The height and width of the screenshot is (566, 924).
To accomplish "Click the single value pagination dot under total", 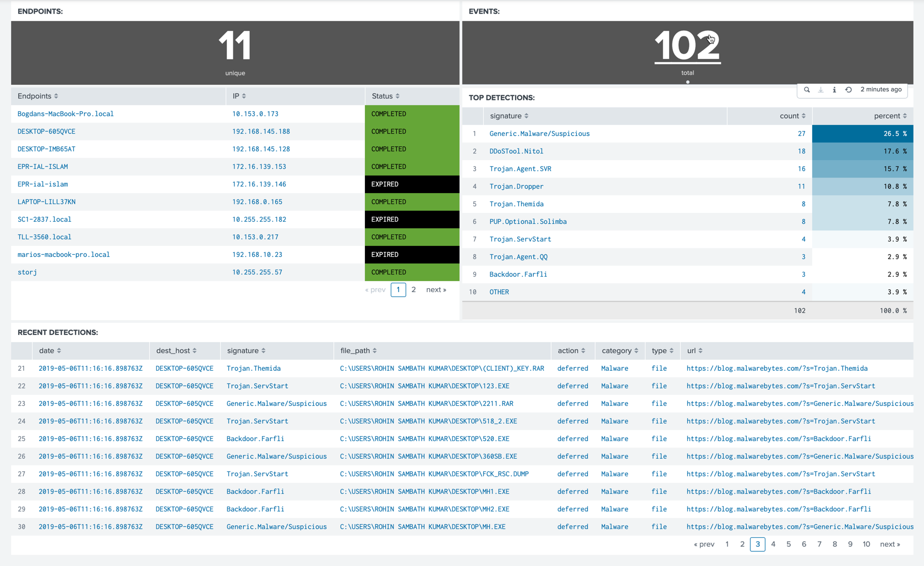I will click(x=687, y=82).
